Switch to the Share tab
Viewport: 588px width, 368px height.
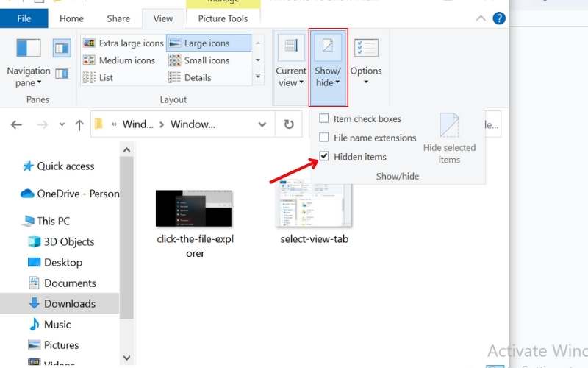(x=118, y=18)
